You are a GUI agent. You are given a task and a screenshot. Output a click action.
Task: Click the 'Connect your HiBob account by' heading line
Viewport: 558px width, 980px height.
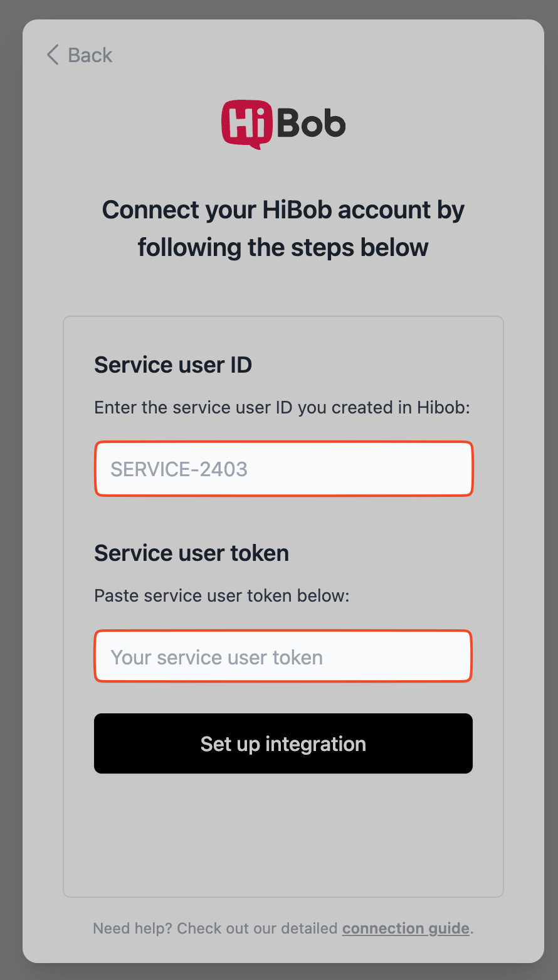tap(283, 210)
